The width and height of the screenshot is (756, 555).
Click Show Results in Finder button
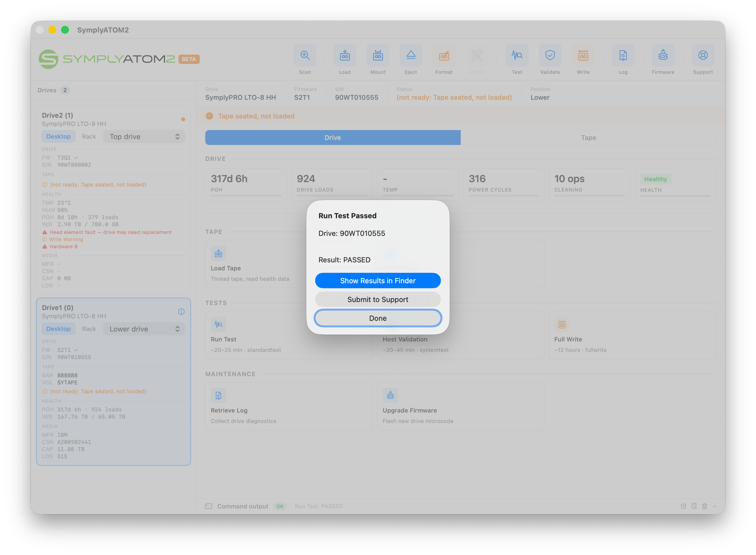[x=378, y=281]
